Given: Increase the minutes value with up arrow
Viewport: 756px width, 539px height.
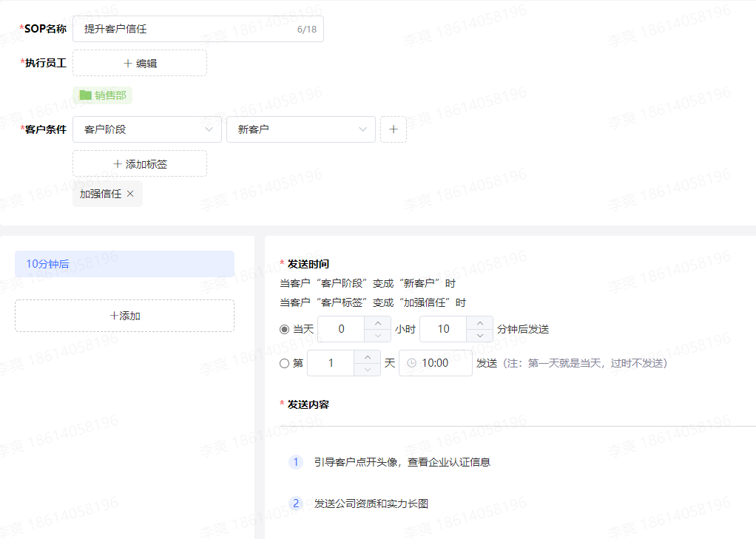Looking at the screenshot, I should (480, 323).
